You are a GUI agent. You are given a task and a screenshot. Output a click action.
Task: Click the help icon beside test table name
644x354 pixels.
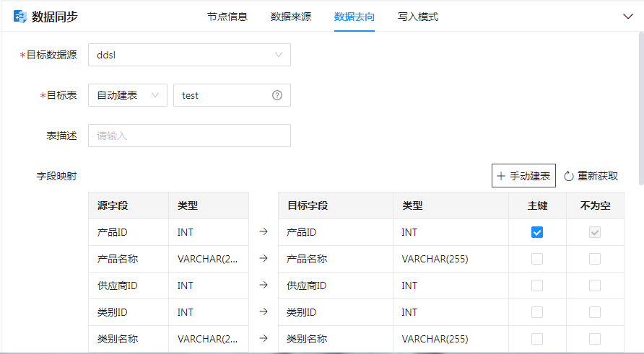277,95
